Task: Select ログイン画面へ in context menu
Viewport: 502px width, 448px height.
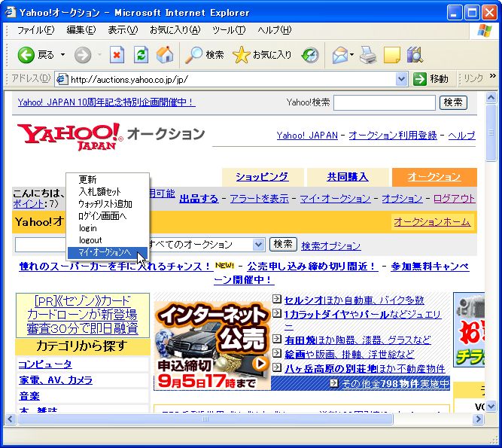Action: 108,216
